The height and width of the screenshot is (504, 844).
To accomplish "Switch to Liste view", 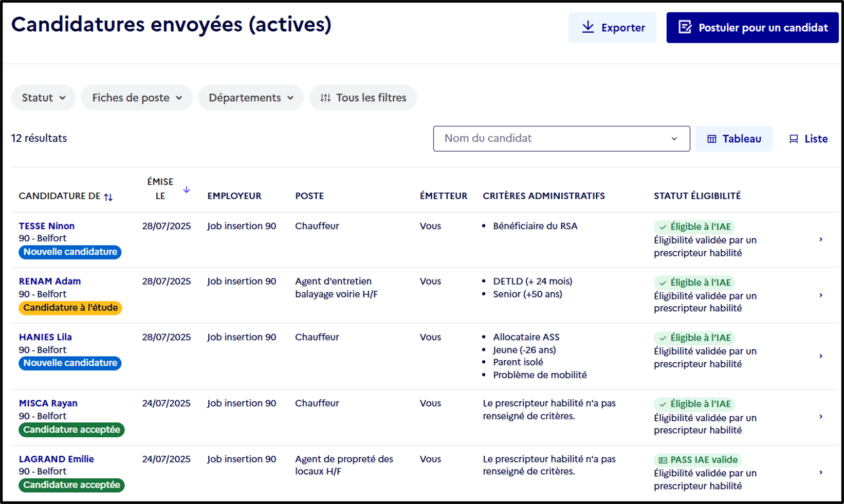I will point(808,139).
